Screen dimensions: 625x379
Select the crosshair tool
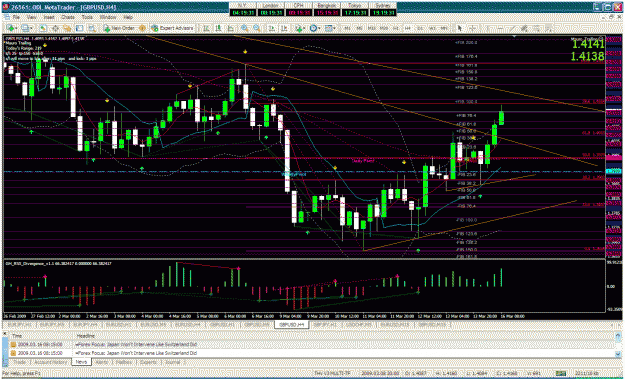pyautogui.click(x=472, y=28)
